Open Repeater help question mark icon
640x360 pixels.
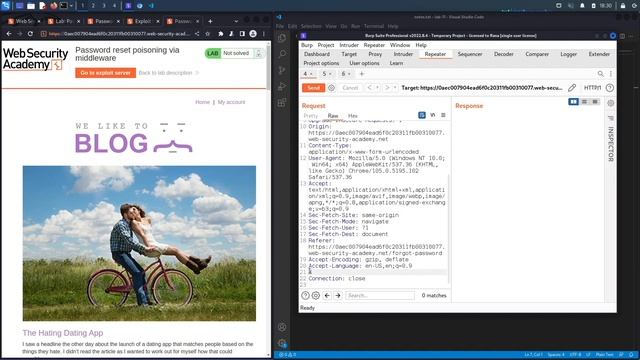(610, 88)
